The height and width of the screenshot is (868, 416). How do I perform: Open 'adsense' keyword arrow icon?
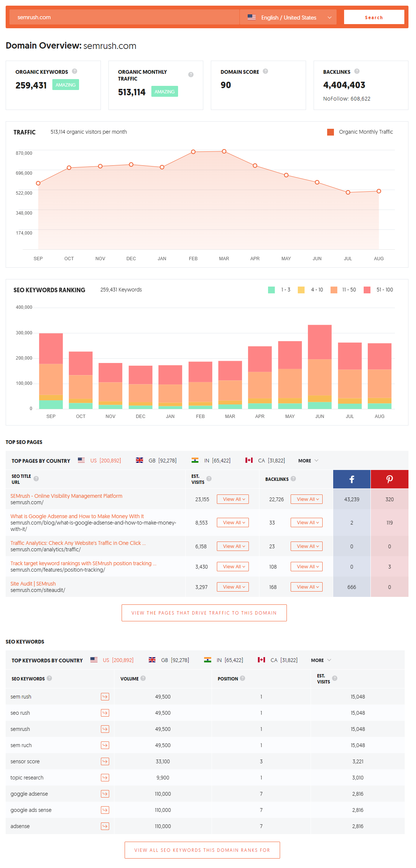(x=105, y=826)
